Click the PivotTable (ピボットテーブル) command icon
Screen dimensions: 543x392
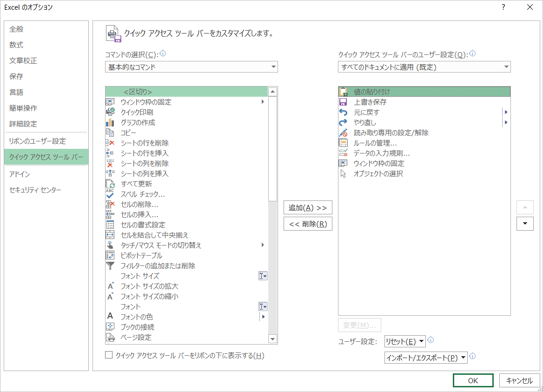click(x=110, y=255)
